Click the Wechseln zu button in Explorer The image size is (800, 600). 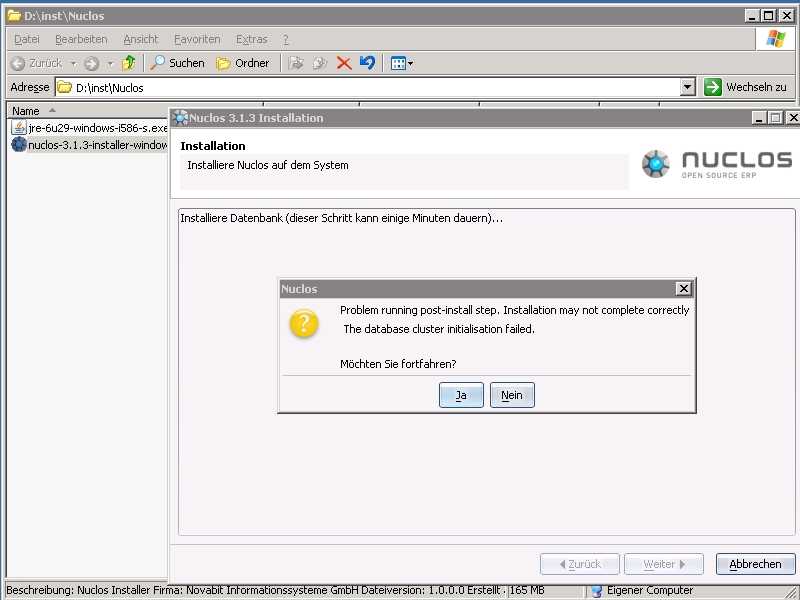745,87
